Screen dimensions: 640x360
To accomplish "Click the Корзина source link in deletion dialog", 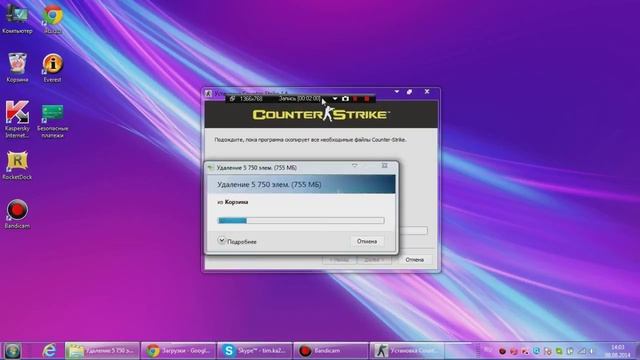I will (236, 202).
